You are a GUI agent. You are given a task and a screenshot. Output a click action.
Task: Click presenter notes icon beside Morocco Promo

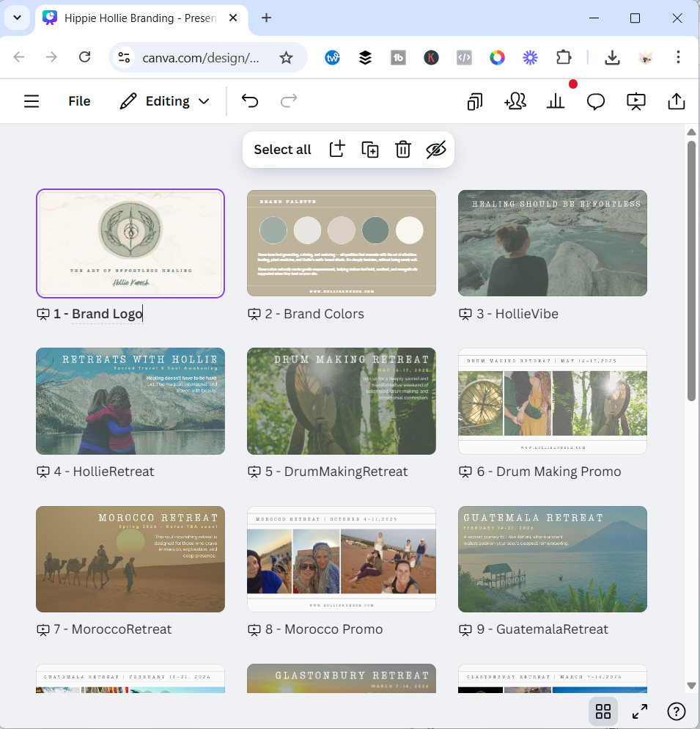click(x=254, y=630)
